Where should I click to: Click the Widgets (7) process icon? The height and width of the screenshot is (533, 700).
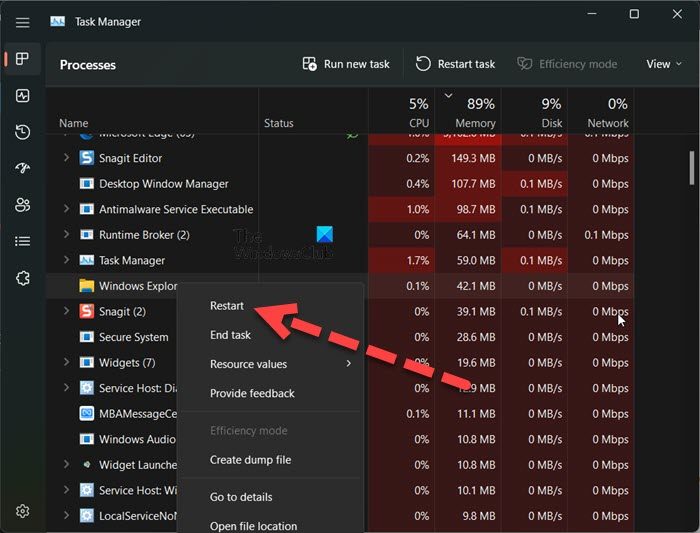click(x=87, y=362)
